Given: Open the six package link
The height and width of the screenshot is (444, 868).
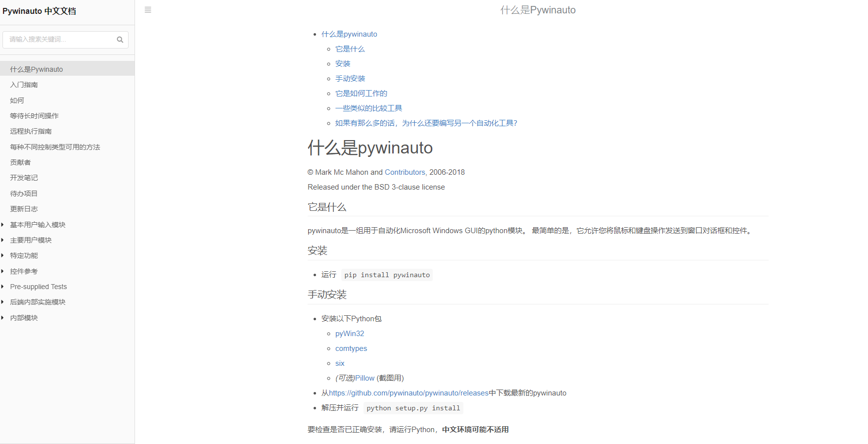Looking at the screenshot, I should [340, 363].
